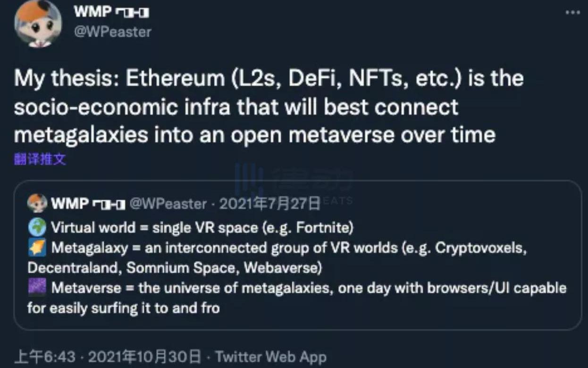Image resolution: width=588 pixels, height=368 pixels.
Task: Click the large WMP profile avatar
Action: pyautogui.click(x=38, y=24)
